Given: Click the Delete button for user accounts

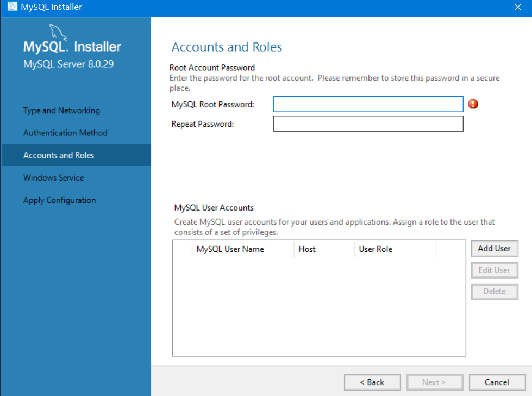Looking at the screenshot, I should (x=494, y=292).
